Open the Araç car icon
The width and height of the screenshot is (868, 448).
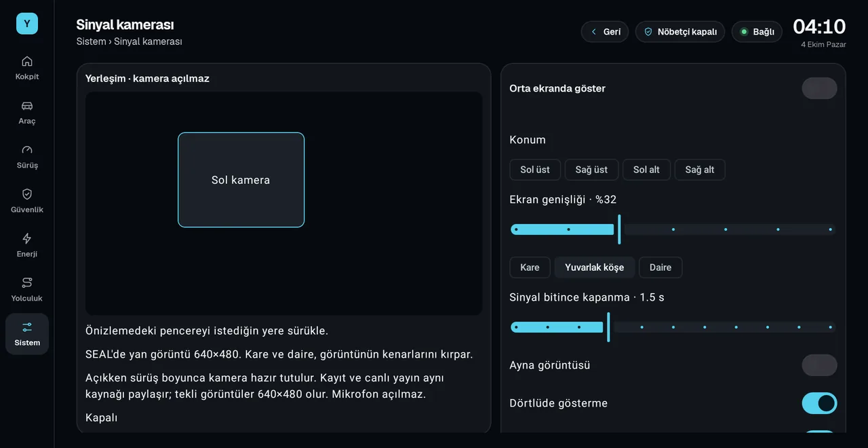click(x=27, y=106)
